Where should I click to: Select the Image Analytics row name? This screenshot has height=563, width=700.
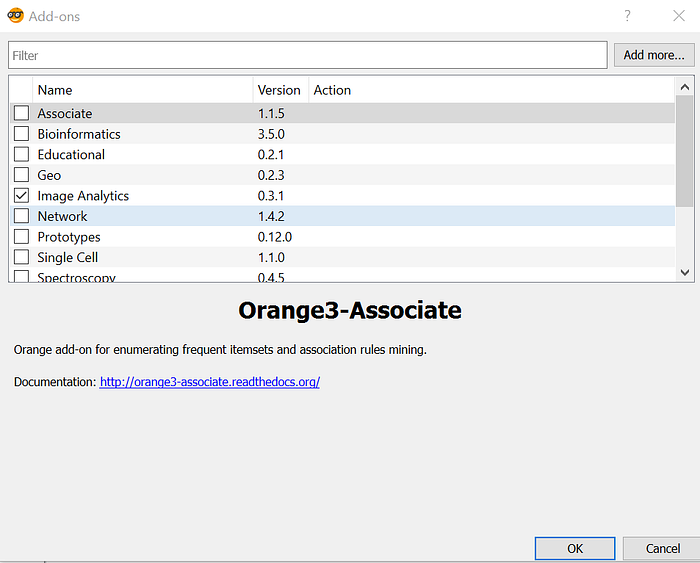point(83,196)
